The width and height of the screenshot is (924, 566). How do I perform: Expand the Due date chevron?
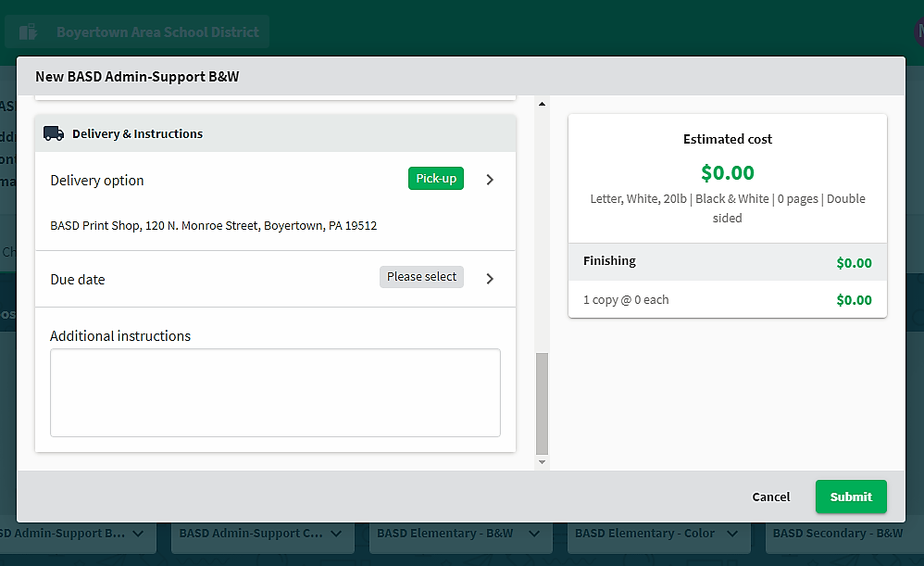490,278
